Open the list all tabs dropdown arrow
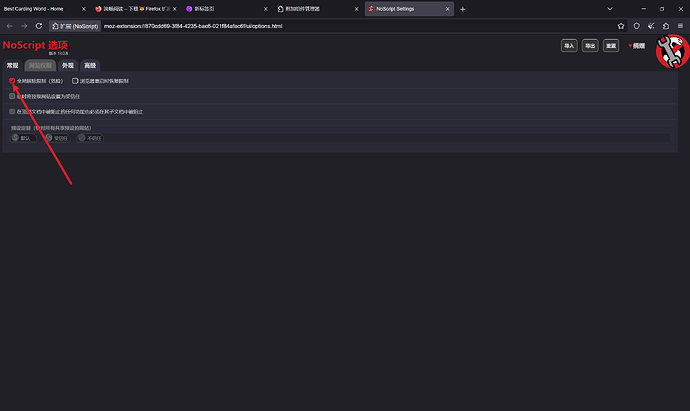The height and width of the screenshot is (411, 690). click(x=609, y=9)
